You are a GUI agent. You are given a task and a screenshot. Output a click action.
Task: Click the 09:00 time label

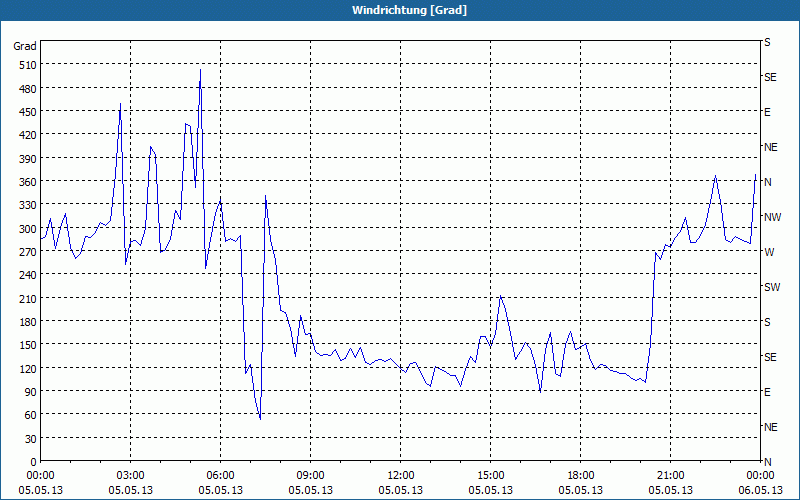point(310,476)
